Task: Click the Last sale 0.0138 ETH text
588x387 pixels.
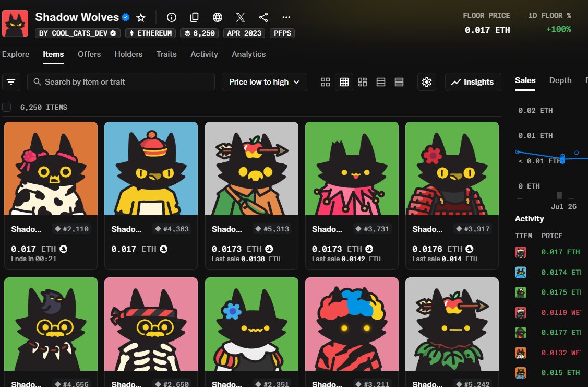Action: (x=246, y=259)
